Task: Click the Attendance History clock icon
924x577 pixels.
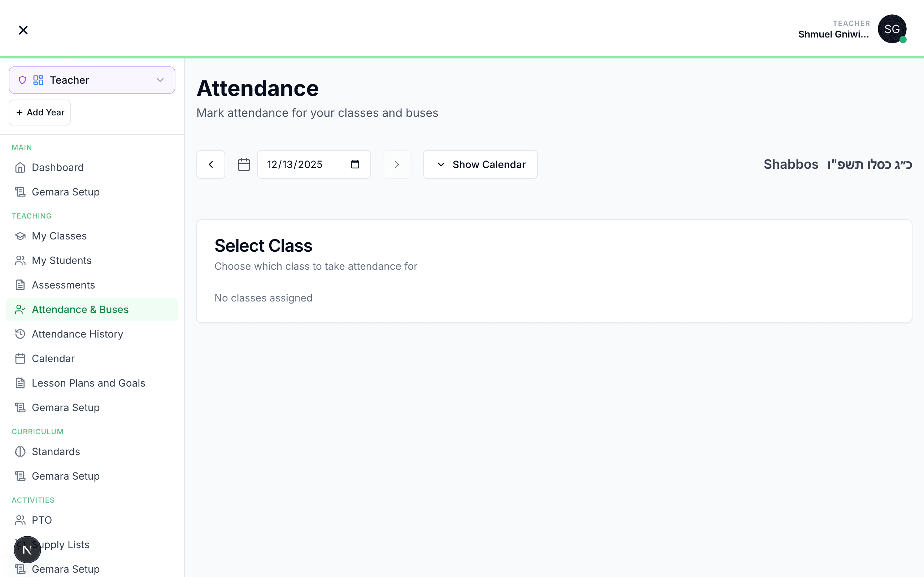Action: tap(20, 334)
